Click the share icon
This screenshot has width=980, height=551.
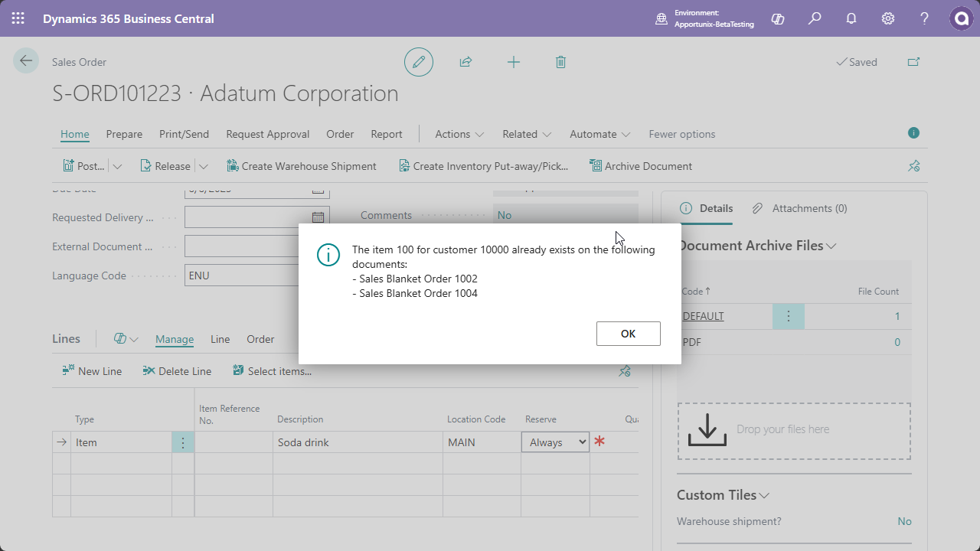(x=465, y=62)
